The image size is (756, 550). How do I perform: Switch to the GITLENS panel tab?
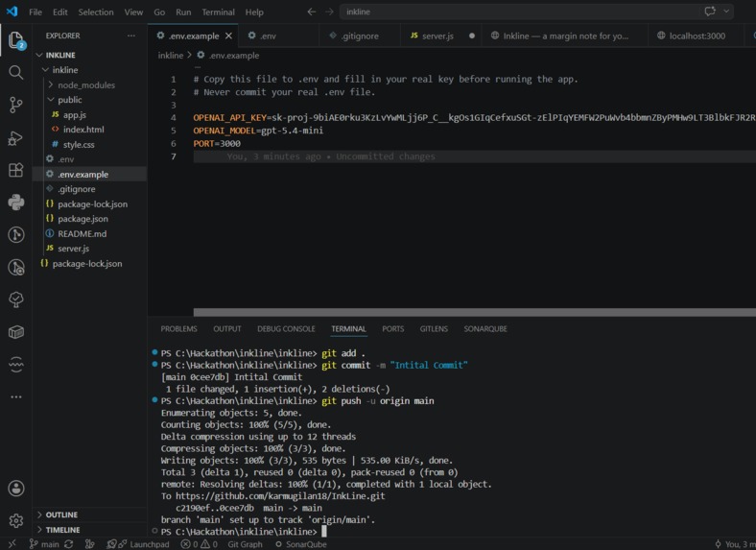(434, 329)
